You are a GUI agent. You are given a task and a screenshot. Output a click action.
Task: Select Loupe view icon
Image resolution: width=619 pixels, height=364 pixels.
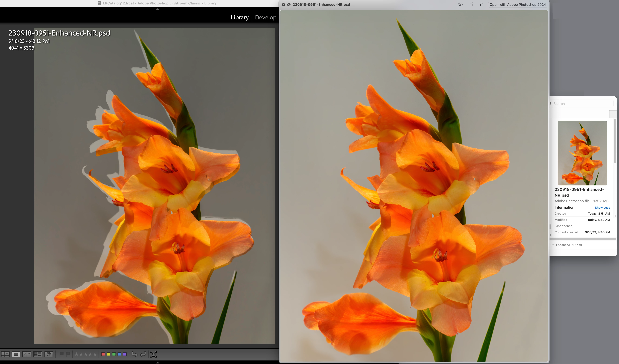point(16,354)
